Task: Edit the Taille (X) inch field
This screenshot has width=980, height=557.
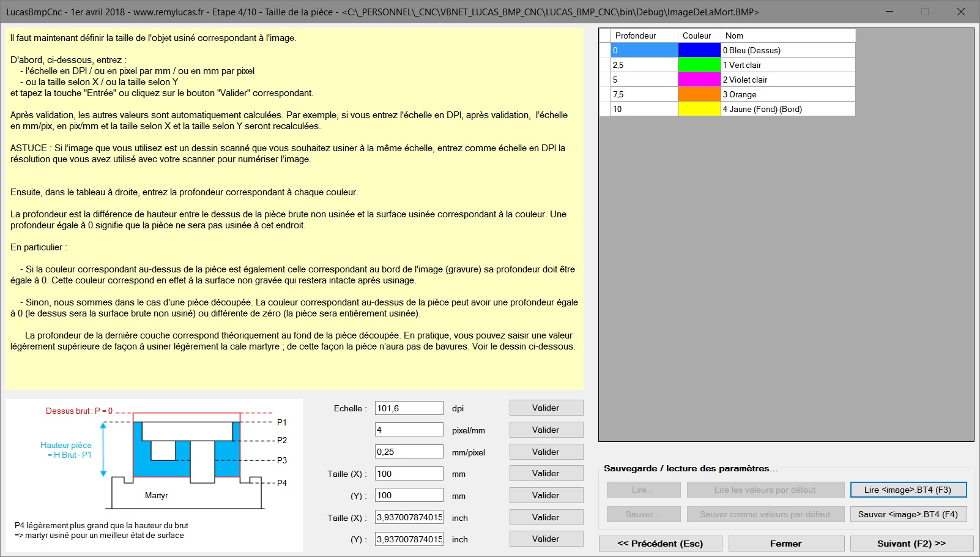Action: point(409,517)
